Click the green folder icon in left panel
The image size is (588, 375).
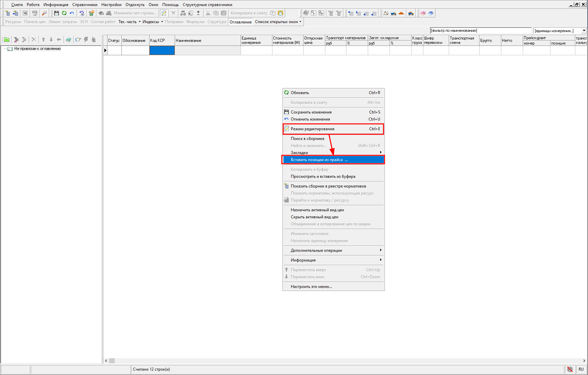click(x=7, y=40)
